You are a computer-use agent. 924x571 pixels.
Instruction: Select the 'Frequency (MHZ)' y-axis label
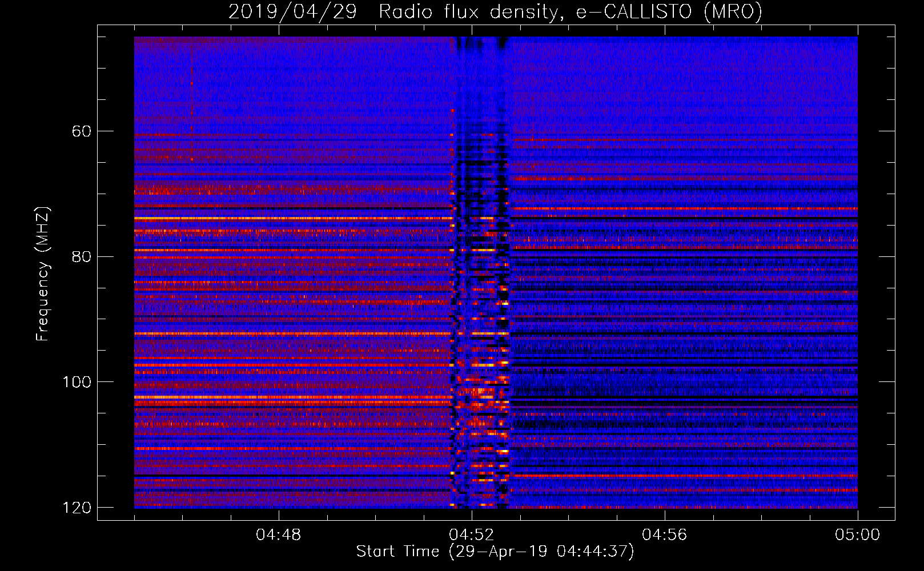point(42,274)
